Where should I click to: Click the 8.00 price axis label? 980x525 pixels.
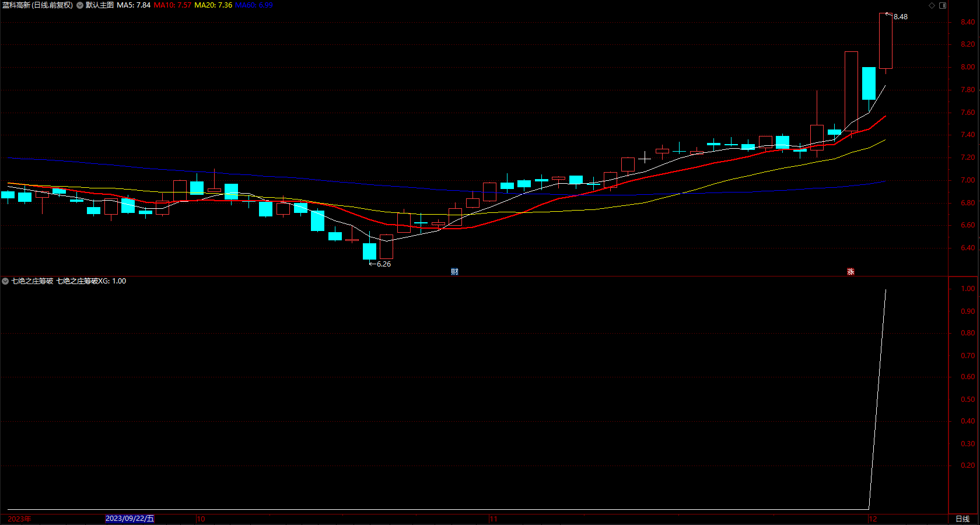pos(968,67)
